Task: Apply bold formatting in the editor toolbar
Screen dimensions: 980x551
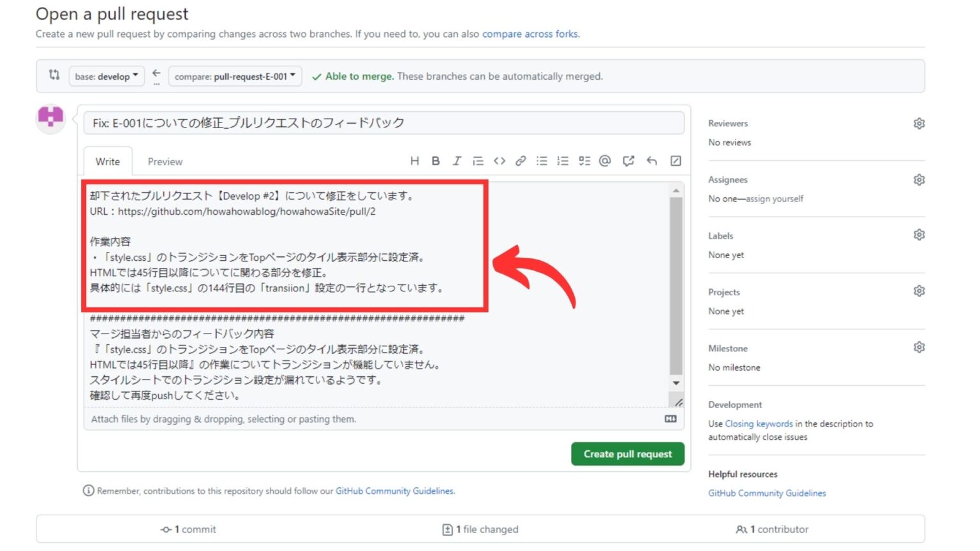Action: click(436, 161)
